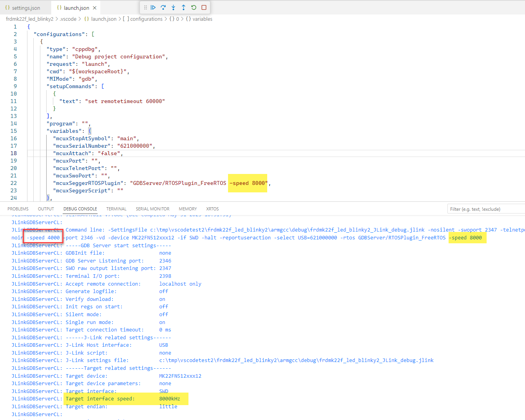This screenshot has width=525, height=420.
Task: Stop debugging with the red square icon
Action: tap(203, 7)
